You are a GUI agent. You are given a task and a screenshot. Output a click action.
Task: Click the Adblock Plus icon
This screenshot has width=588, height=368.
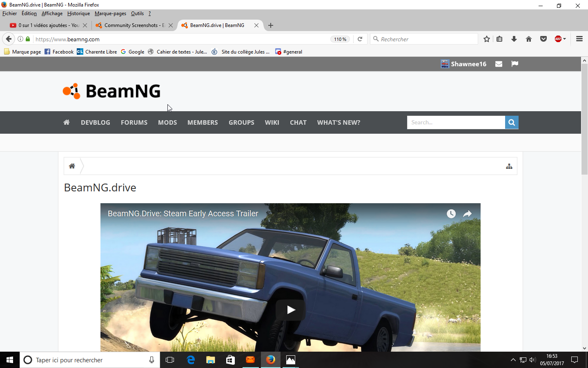click(x=558, y=39)
